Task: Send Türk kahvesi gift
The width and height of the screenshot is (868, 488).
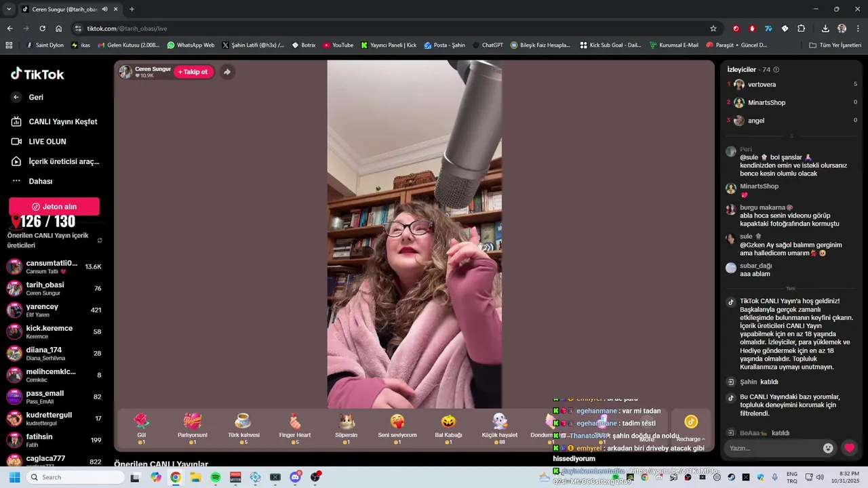Action: 243,428
